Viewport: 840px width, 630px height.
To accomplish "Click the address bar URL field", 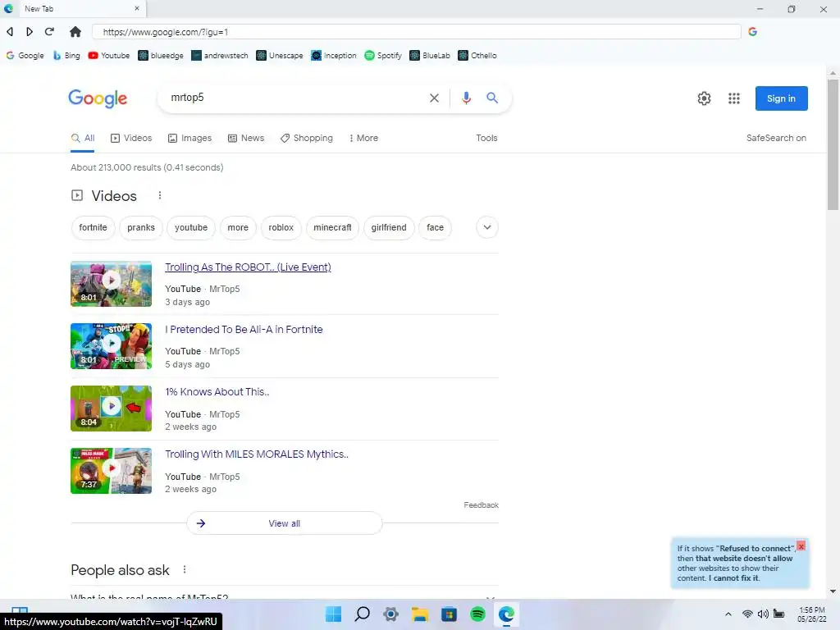I will [416, 32].
